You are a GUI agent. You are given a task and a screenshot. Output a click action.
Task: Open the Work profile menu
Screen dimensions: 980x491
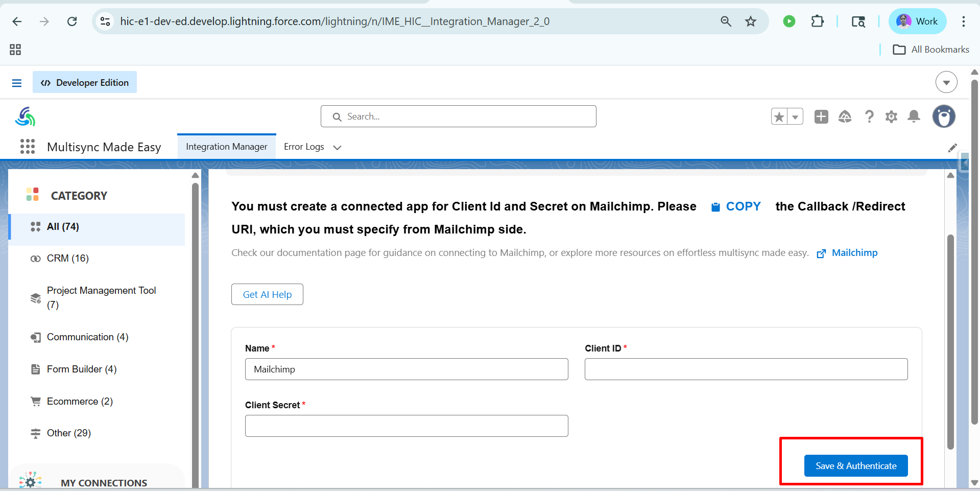(x=917, y=21)
